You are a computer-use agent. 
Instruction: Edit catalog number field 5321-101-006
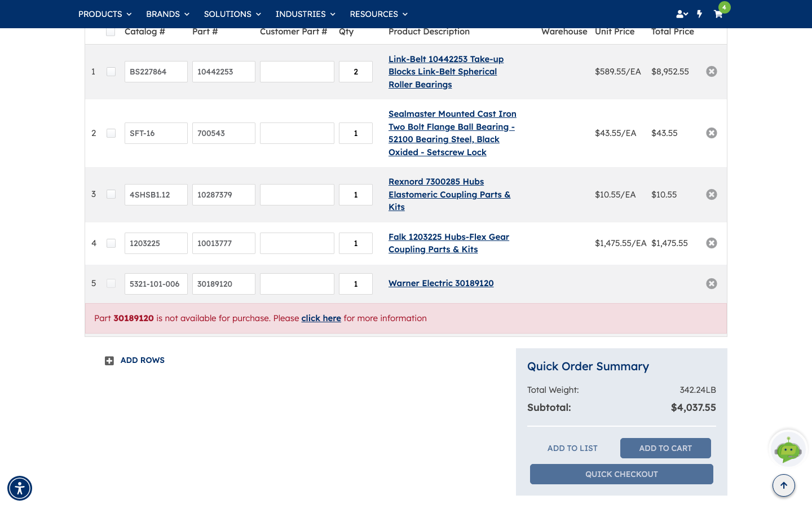coord(156,284)
